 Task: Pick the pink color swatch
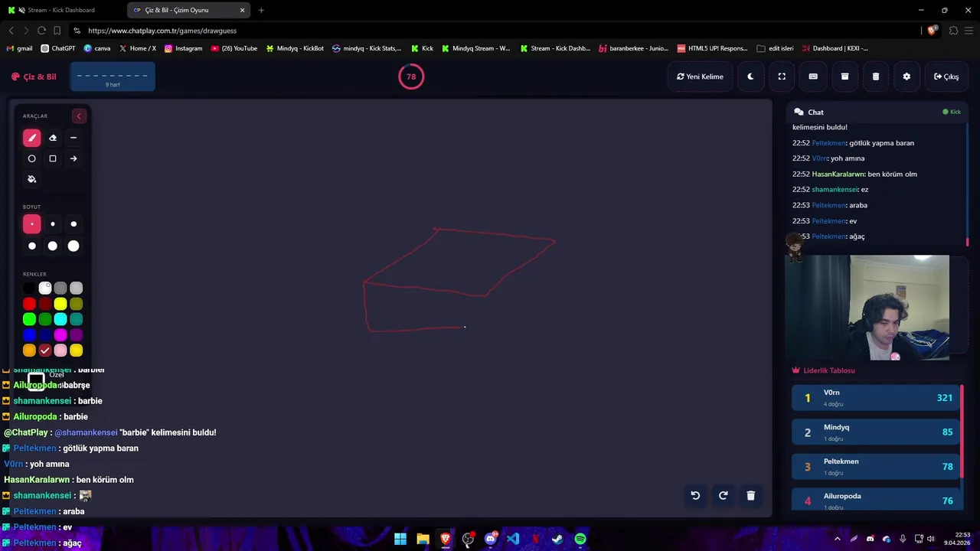[x=60, y=350]
